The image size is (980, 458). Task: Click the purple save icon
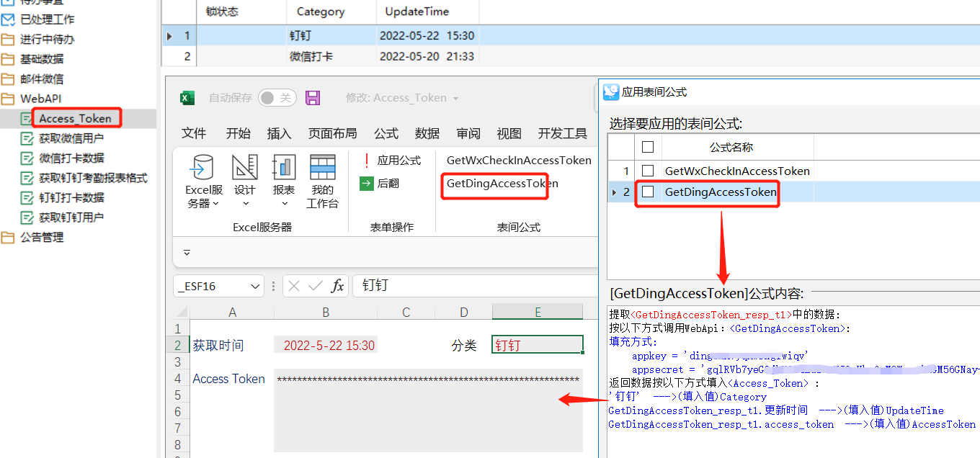pos(312,97)
